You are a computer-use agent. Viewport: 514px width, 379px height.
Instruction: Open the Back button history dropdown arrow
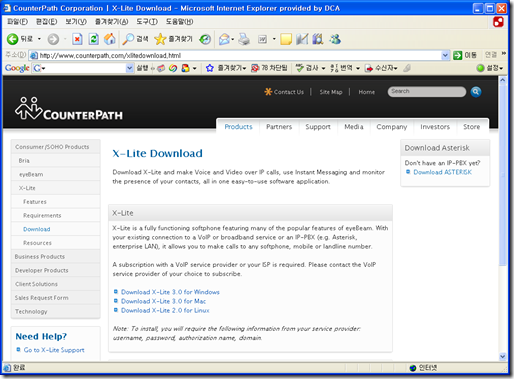pyautogui.click(x=39, y=39)
